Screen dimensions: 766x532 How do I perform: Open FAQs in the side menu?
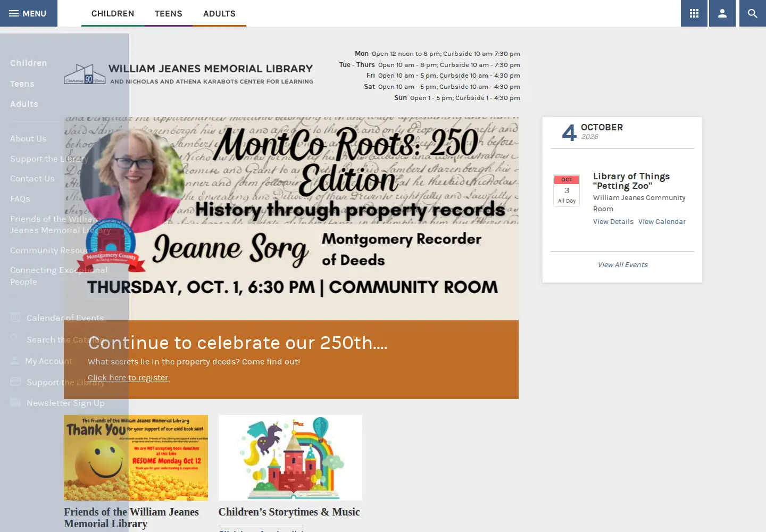pyautogui.click(x=20, y=199)
